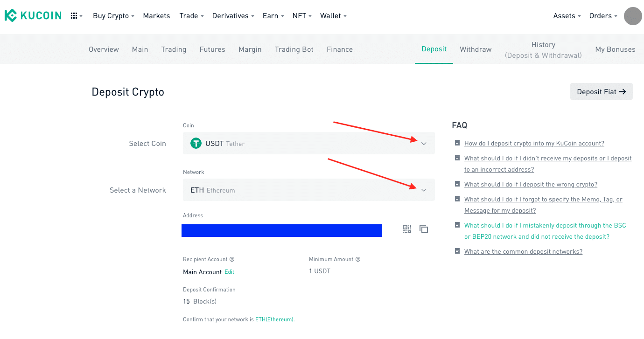Open the Earn menu
Screen dimensions: 644x339
coord(273,16)
